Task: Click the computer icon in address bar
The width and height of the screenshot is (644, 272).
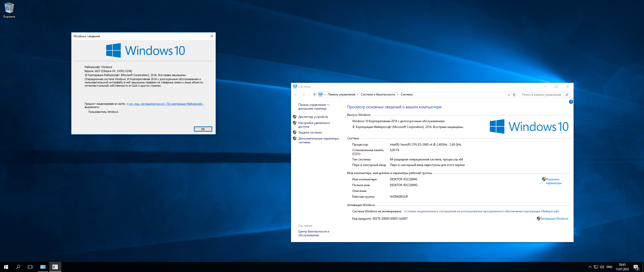Action: pyautogui.click(x=320, y=94)
